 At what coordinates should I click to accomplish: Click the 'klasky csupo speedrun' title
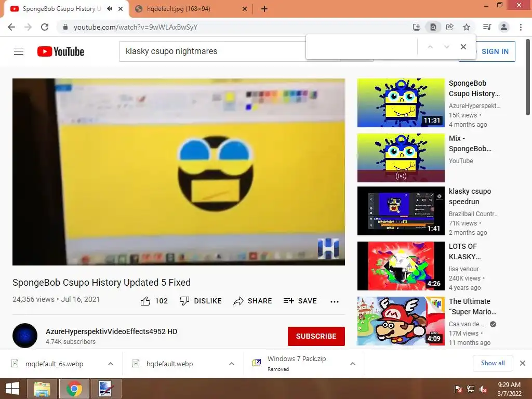coord(470,196)
